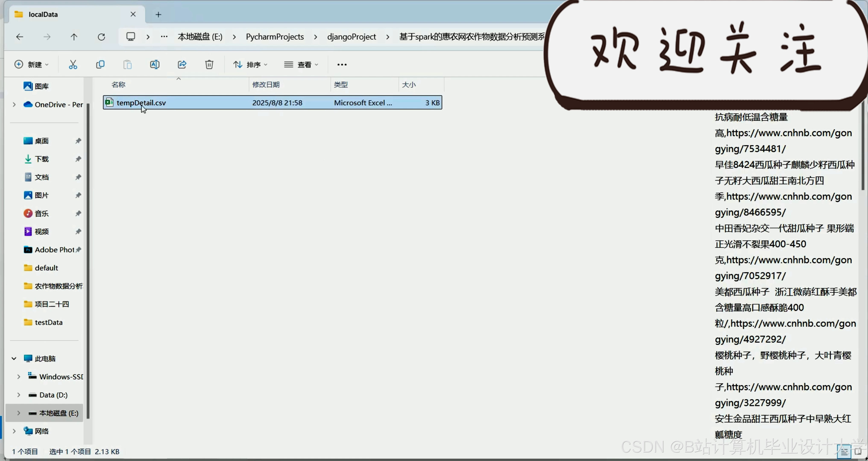Select the tempDetail.csv file
Viewport: 868px width, 461px height.
click(x=141, y=103)
